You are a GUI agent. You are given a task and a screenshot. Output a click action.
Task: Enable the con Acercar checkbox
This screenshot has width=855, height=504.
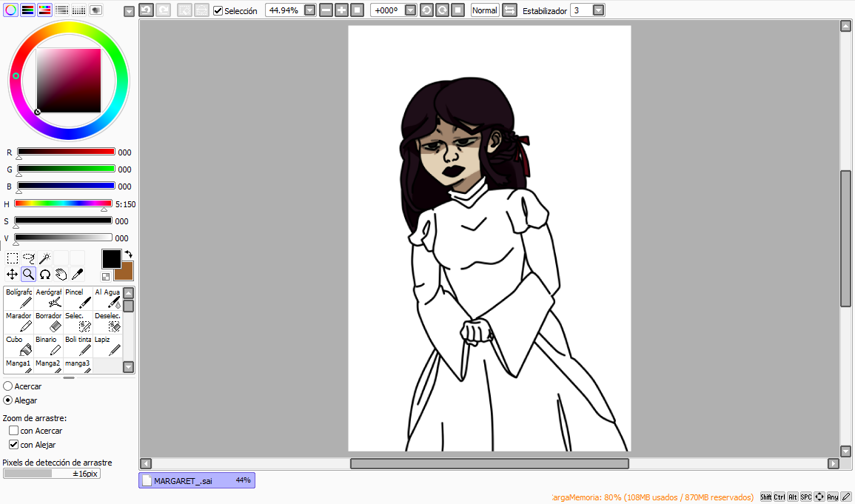pos(13,431)
